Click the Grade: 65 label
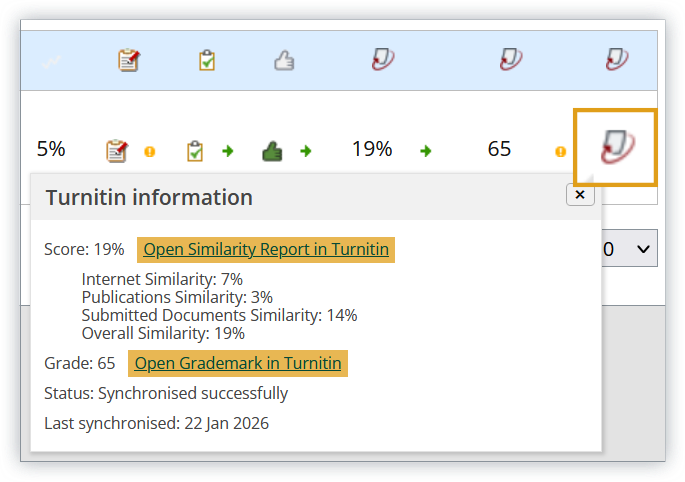The width and height of the screenshot is (685, 482). pos(80,363)
